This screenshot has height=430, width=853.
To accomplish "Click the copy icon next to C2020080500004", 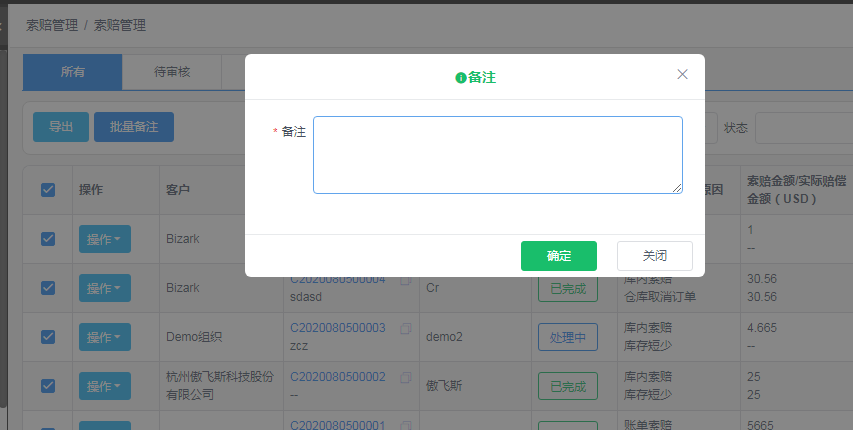I will click(405, 281).
